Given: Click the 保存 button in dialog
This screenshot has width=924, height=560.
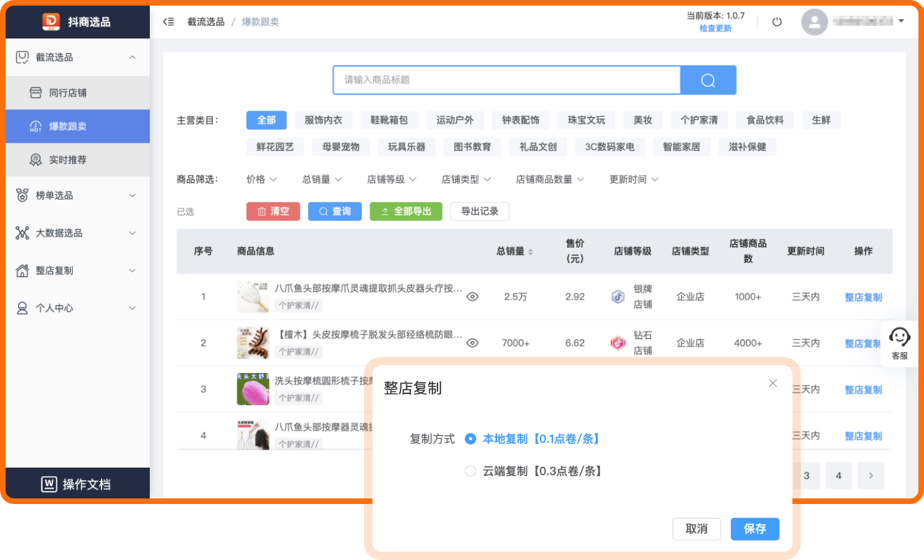Looking at the screenshot, I should pyautogui.click(x=755, y=529).
